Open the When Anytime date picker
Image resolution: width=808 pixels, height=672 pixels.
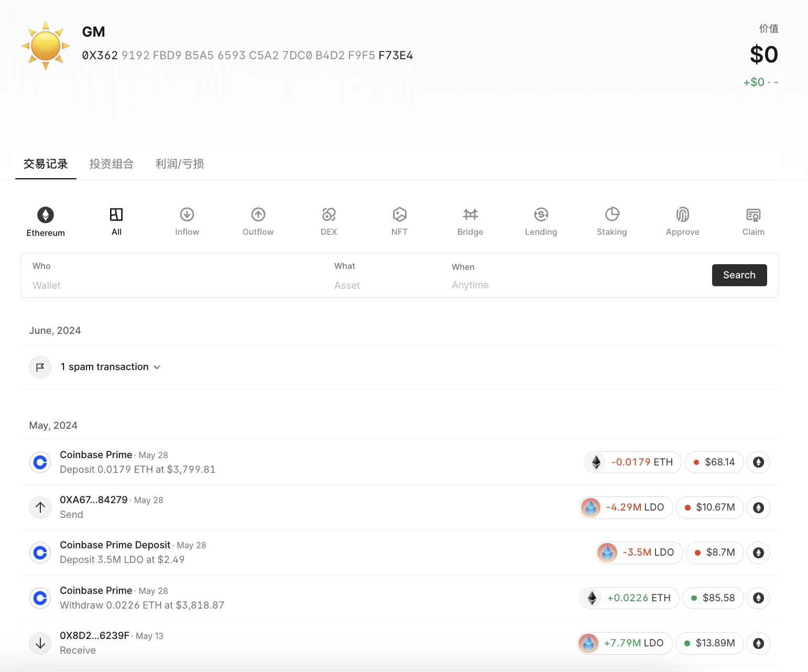click(x=470, y=285)
